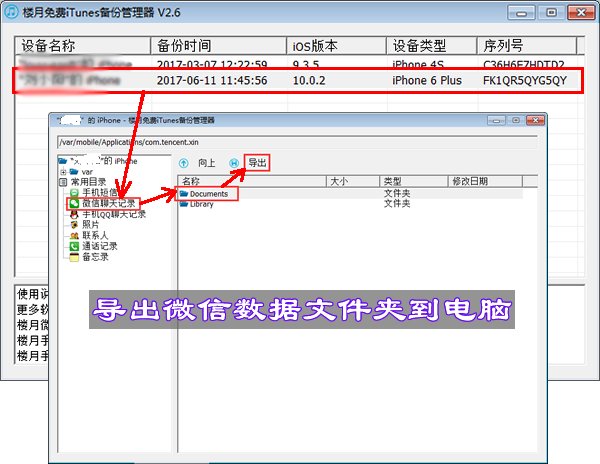Click the 设备名称 column header
The height and width of the screenshot is (464, 600).
coord(83,46)
